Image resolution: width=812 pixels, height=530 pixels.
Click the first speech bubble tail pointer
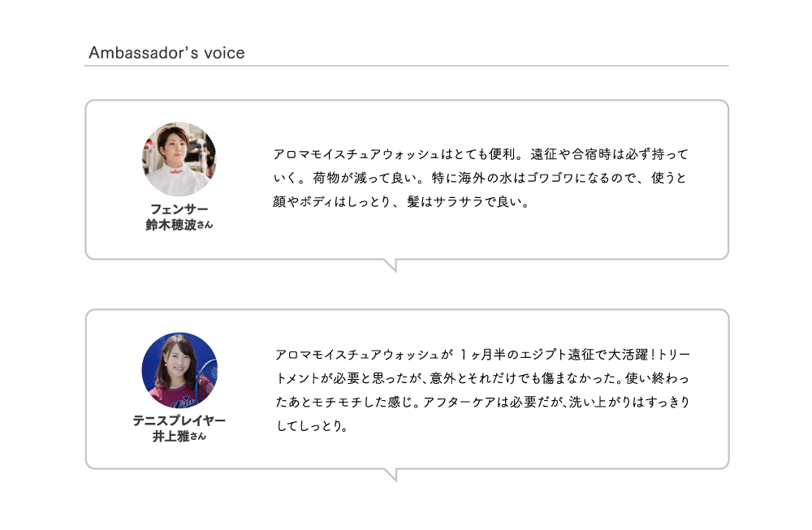[391, 265]
